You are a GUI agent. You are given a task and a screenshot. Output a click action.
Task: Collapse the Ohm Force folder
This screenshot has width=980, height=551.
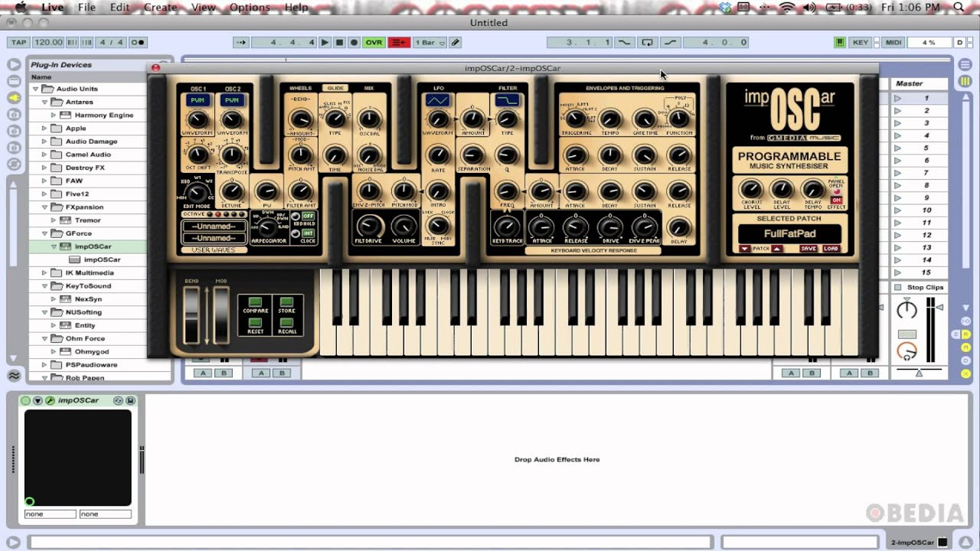click(44, 338)
